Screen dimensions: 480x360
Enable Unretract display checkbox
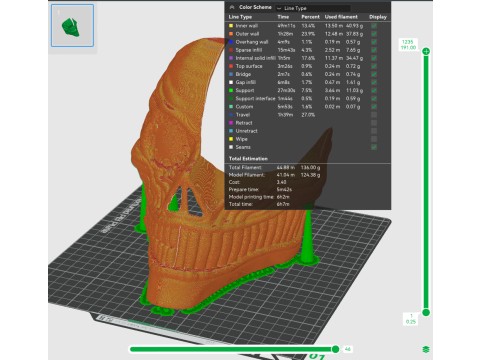click(x=374, y=131)
